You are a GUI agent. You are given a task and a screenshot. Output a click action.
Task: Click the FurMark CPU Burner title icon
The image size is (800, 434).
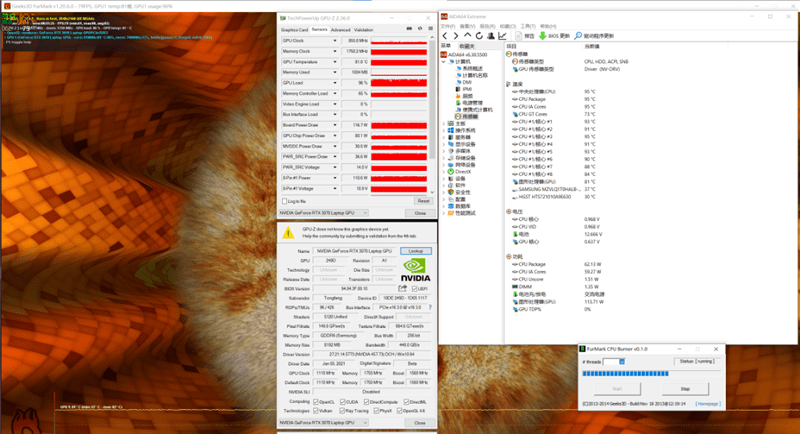click(x=583, y=349)
